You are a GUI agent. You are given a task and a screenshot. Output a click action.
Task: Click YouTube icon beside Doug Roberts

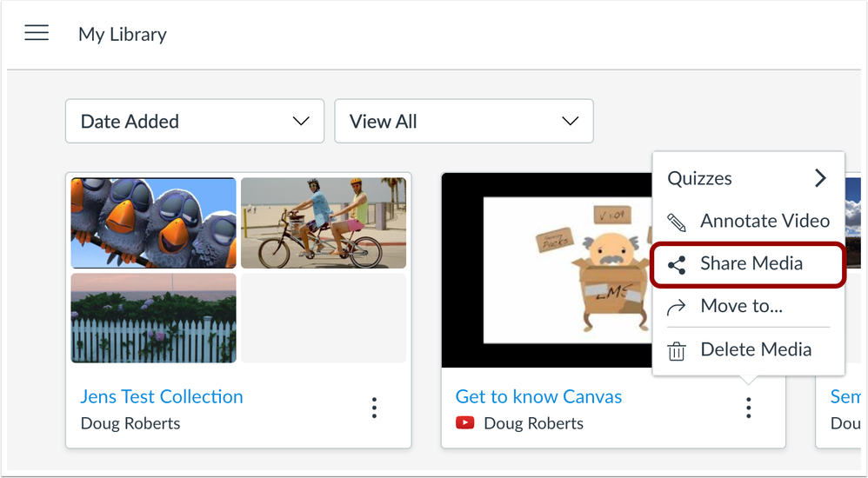coord(465,423)
